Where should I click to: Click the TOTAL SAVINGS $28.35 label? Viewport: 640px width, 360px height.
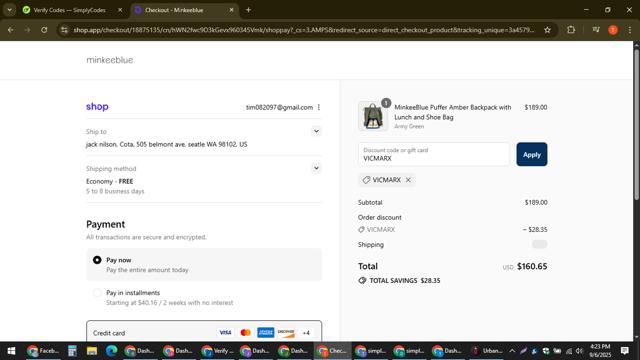pyautogui.click(x=404, y=280)
